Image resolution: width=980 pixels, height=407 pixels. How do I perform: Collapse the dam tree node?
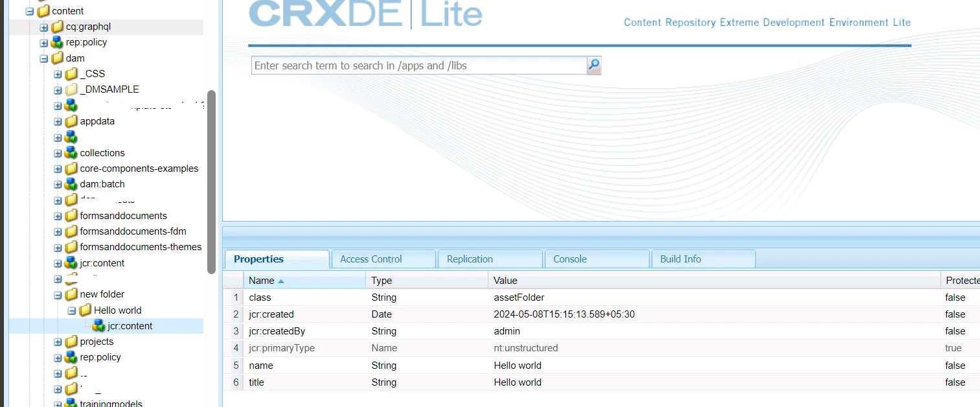[44, 58]
